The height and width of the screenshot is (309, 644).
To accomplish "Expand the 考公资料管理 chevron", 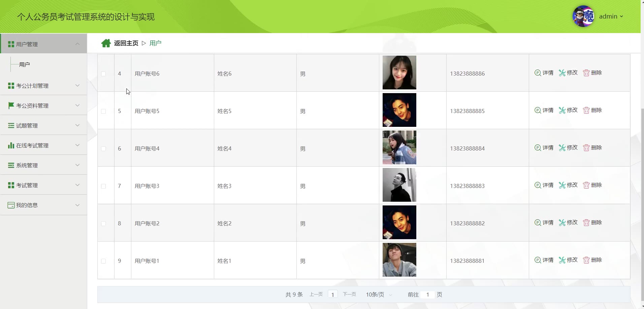I will [x=77, y=105].
